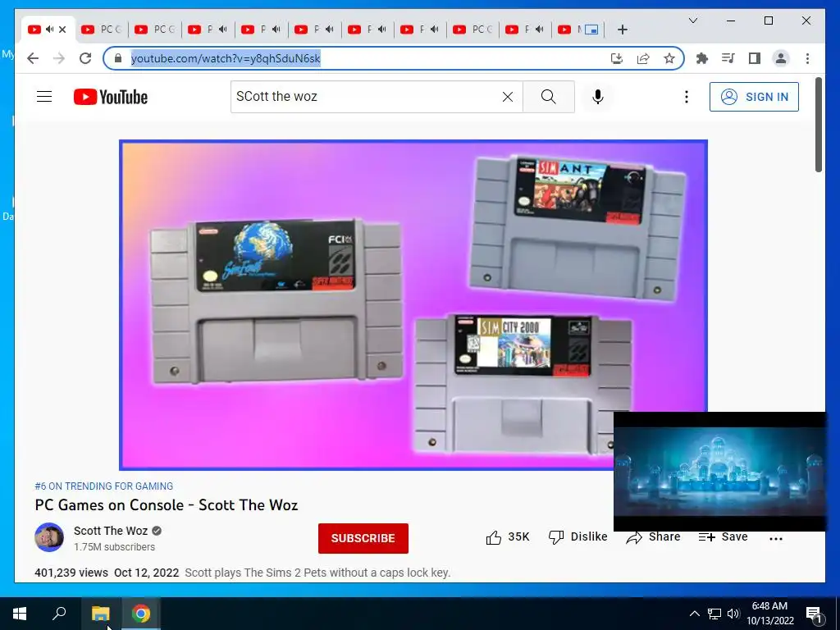Open the Chrome profile avatar

pos(781,58)
